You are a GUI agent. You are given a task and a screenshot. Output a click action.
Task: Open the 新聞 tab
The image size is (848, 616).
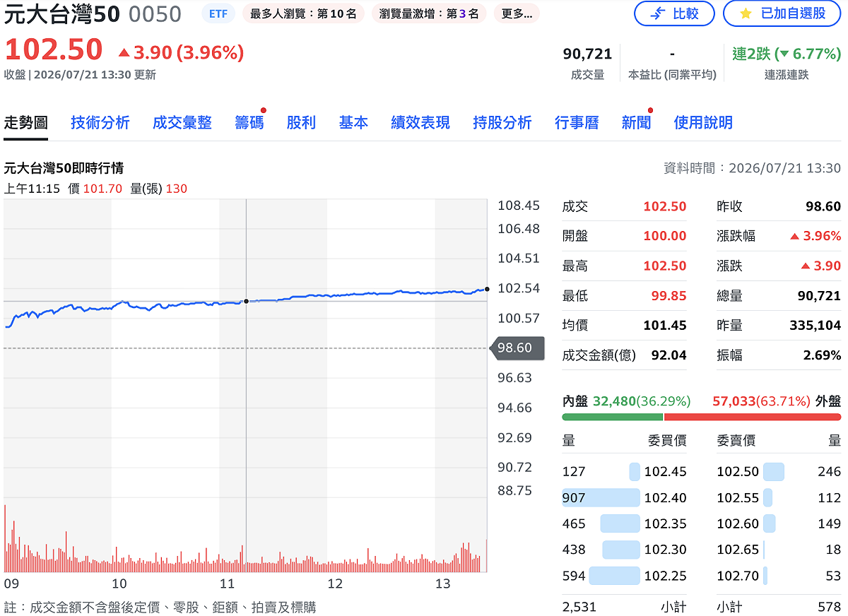point(636,122)
